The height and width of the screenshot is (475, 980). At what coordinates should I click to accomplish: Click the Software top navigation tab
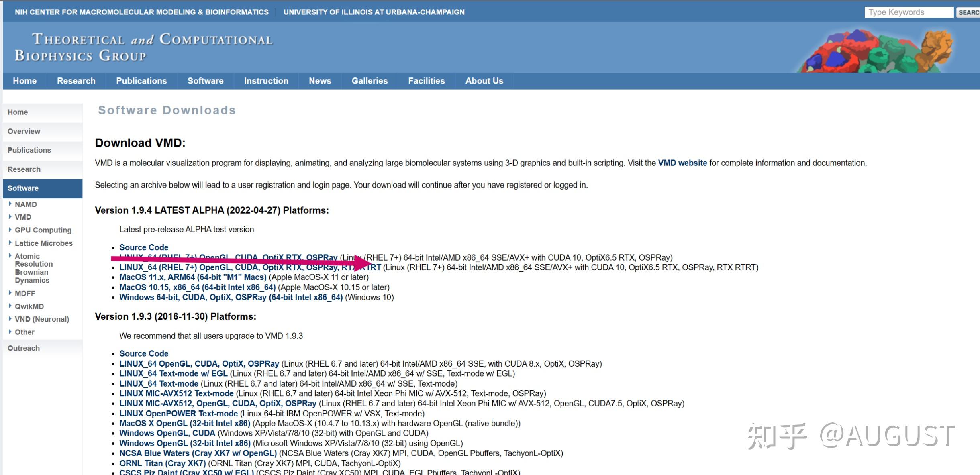pyautogui.click(x=205, y=81)
